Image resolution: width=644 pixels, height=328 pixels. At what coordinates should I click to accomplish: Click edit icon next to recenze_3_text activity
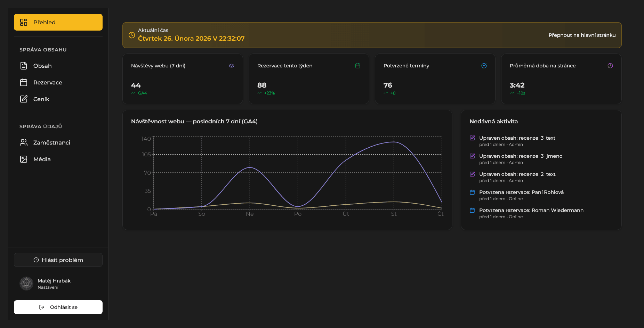(x=472, y=138)
